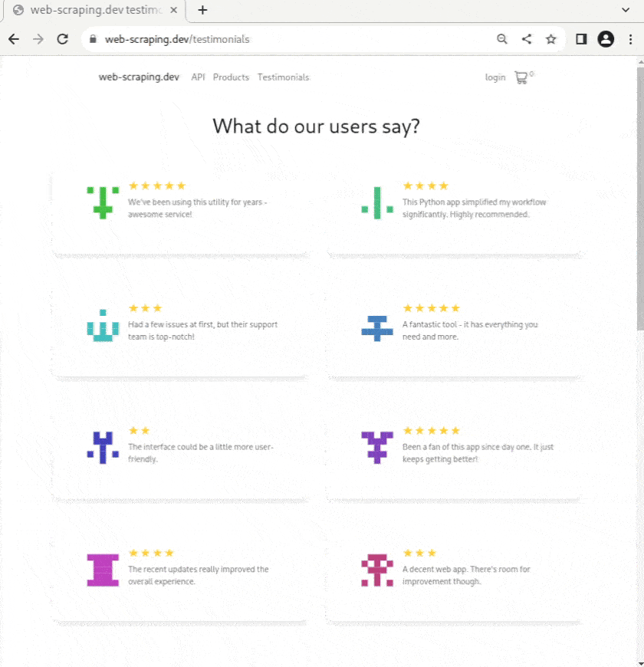Select the Testimonials navigation link
Screen dimensions: 644x667
click(283, 77)
